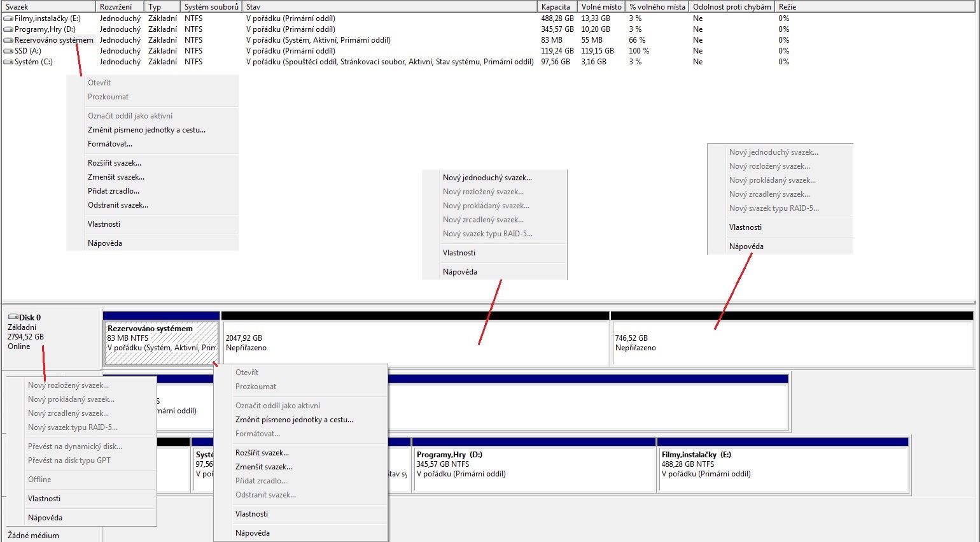Viewport: 980px width, 542px height.
Task: Pick the Offline context menu item
Action: (x=39, y=480)
